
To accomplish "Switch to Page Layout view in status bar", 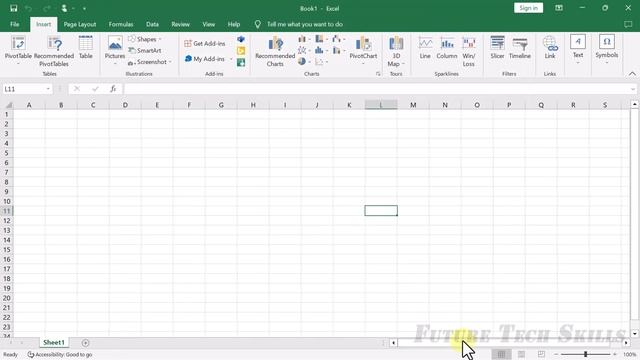I will [x=521, y=354].
